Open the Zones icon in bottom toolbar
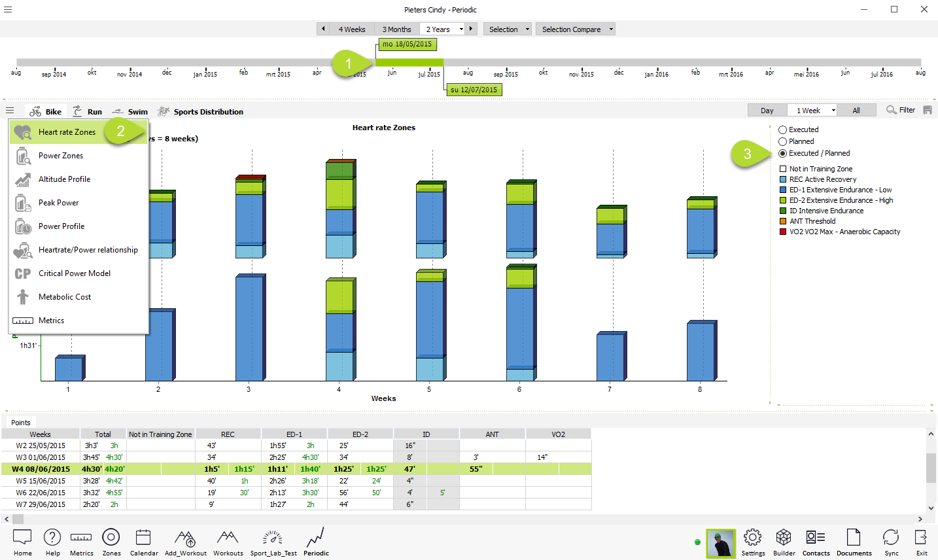The image size is (938, 560). pos(111,538)
